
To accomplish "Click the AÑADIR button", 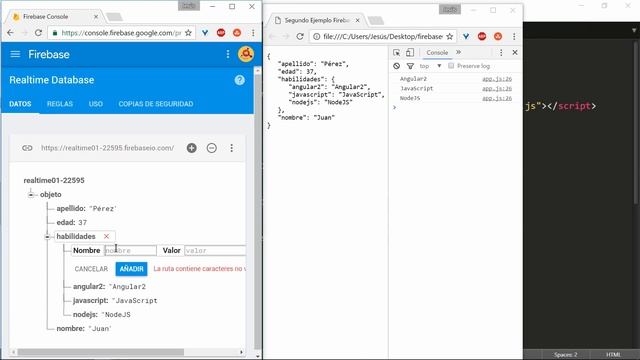I will (x=131, y=269).
